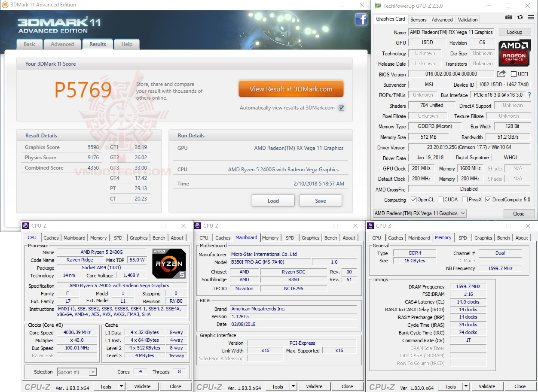Expand Tools arrow in CPU-Z CPU window
The width and height of the screenshot is (538, 392).
(x=122, y=386)
